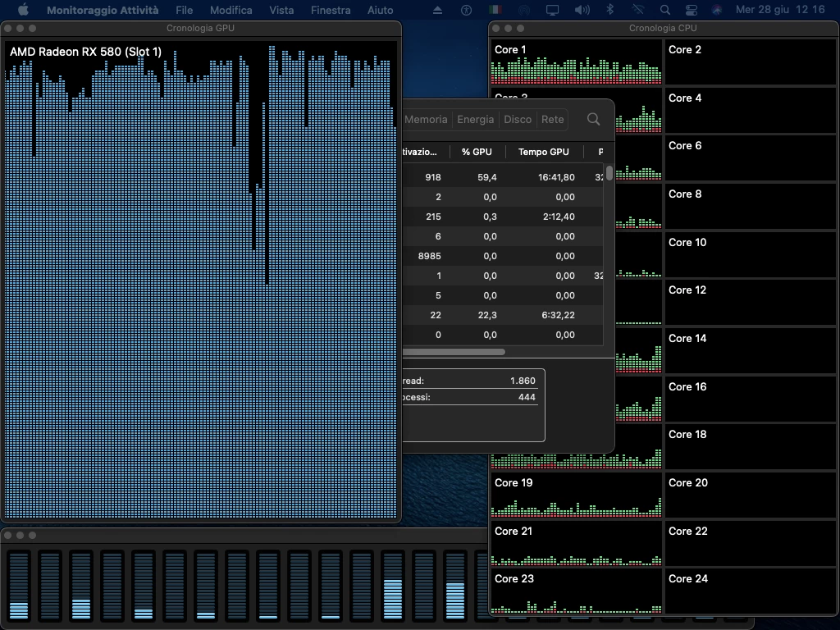Open the Modifica menu
The width and height of the screenshot is (840, 630).
click(x=231, y=10)
